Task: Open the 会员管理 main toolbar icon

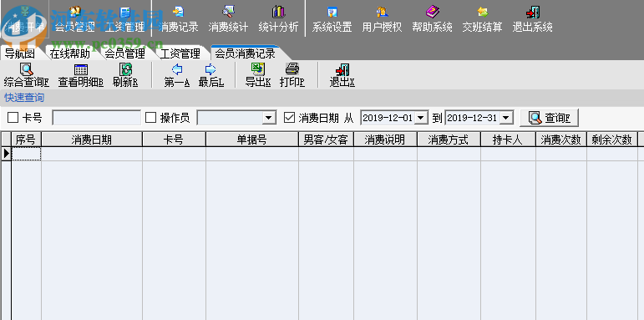Action: pos(74,20)
